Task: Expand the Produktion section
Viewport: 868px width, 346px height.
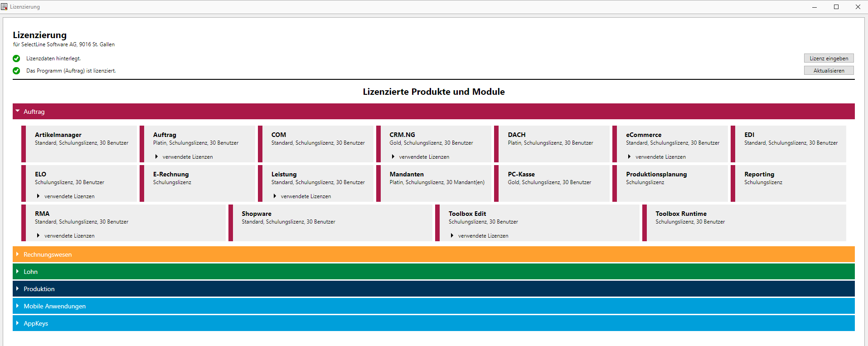Action: click(433, 289)
